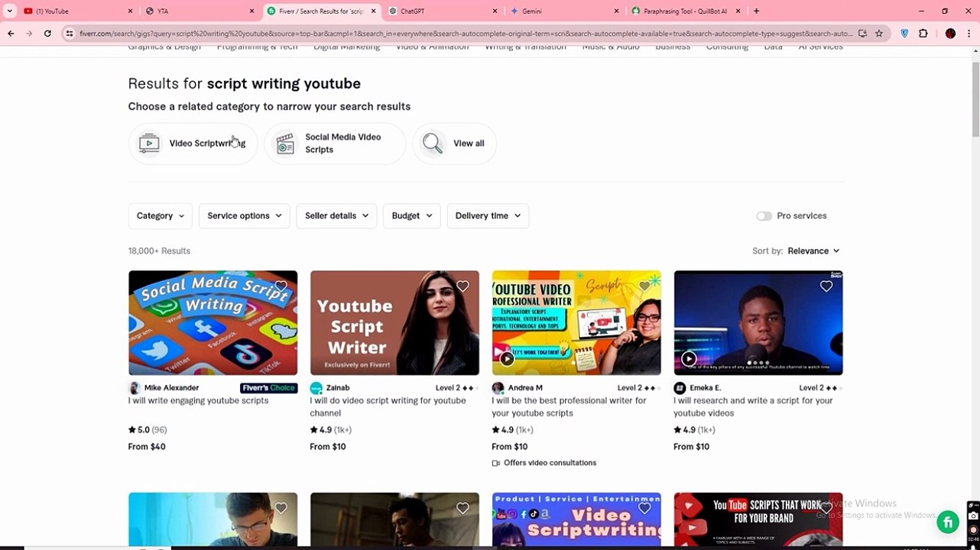The height and width of the screenshot is (550, 980).
Task: Click the Video Scriptwriting category icon
Action: coord(149,144)
